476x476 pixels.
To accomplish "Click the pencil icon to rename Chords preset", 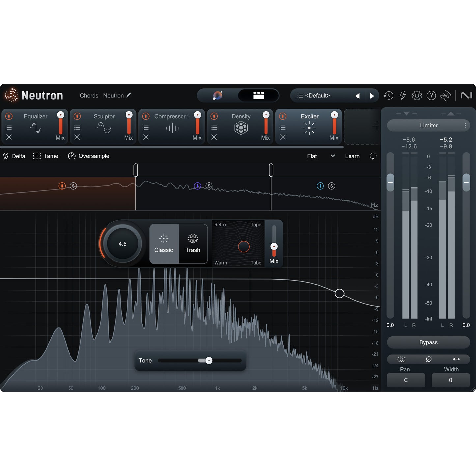I will [128, 95].
